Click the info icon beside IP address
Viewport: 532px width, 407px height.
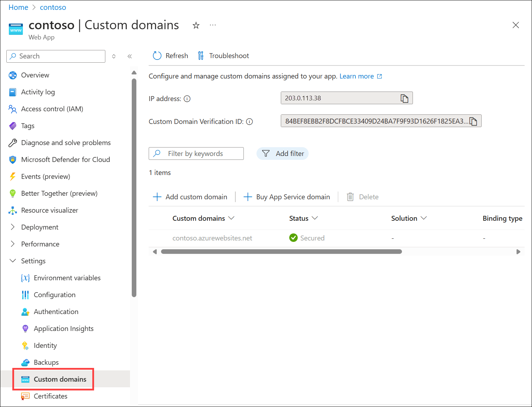(187, 99)
